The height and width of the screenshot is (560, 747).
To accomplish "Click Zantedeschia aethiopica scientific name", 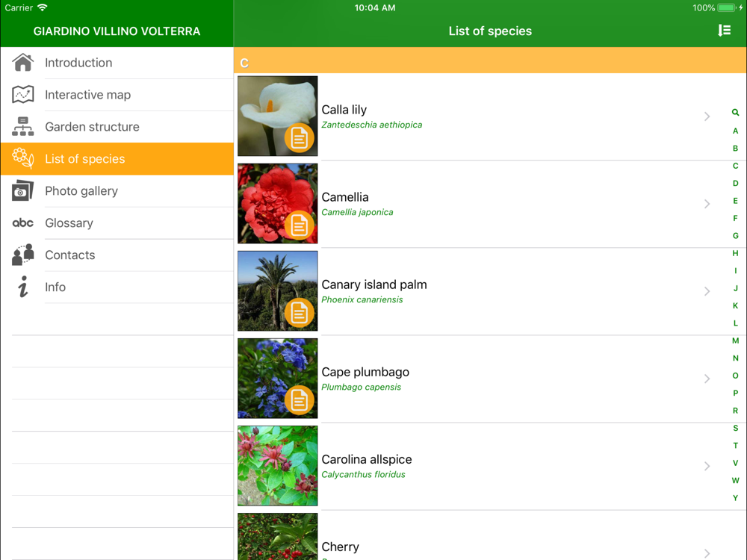I will coord(371,125).
